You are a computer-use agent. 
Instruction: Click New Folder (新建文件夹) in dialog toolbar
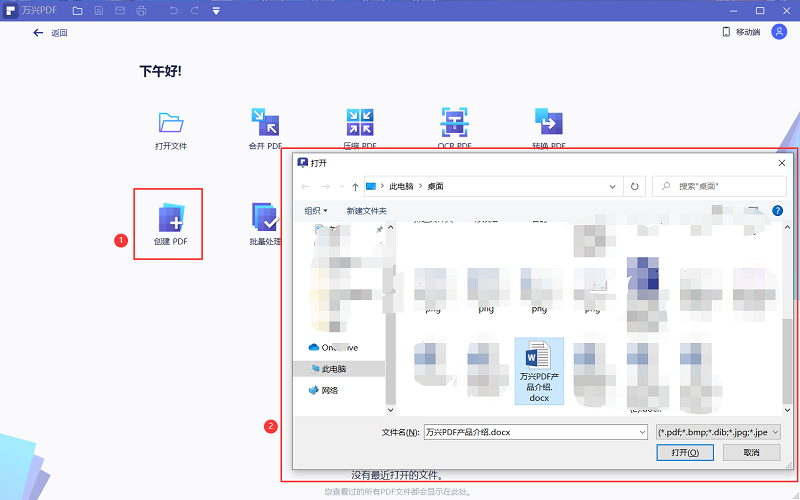click(x=366, y=210)
